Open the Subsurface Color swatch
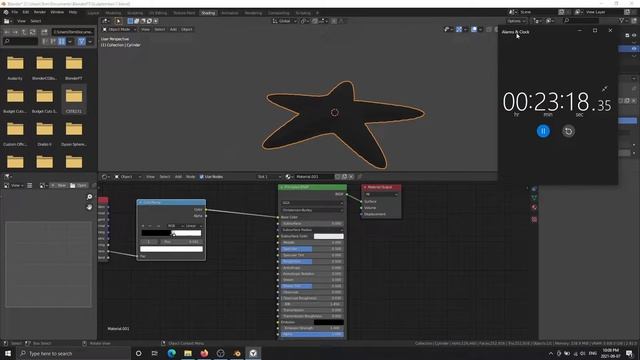The image size is (640, 360). click(329, 236)
